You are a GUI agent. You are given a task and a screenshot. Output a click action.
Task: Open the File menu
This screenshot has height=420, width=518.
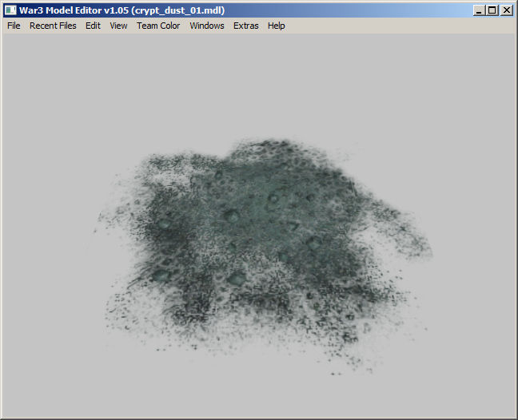coord(14,26)
